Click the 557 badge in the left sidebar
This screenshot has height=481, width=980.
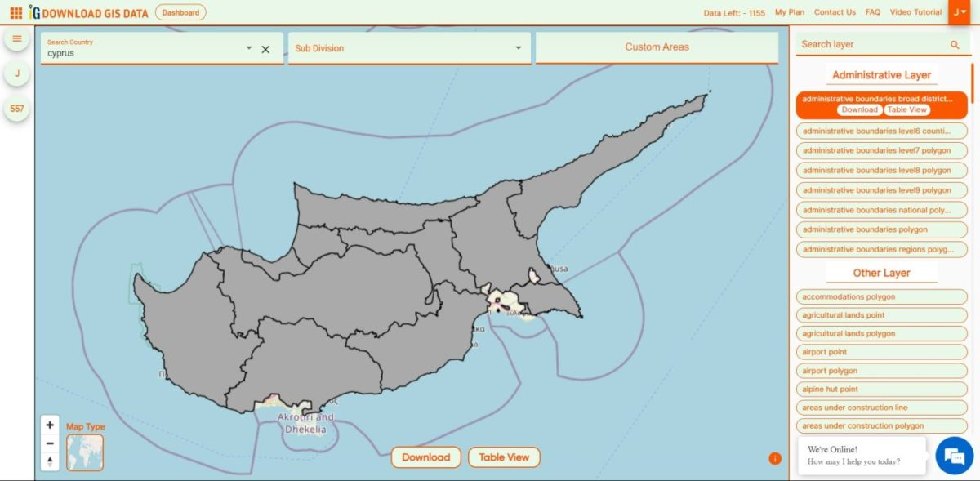tap(16, 107)
